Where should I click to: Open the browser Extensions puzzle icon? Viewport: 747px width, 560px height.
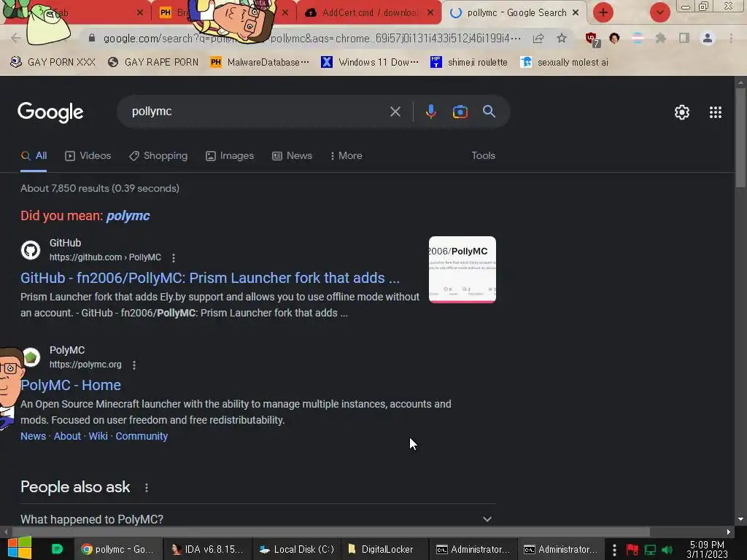pos(660,38)
